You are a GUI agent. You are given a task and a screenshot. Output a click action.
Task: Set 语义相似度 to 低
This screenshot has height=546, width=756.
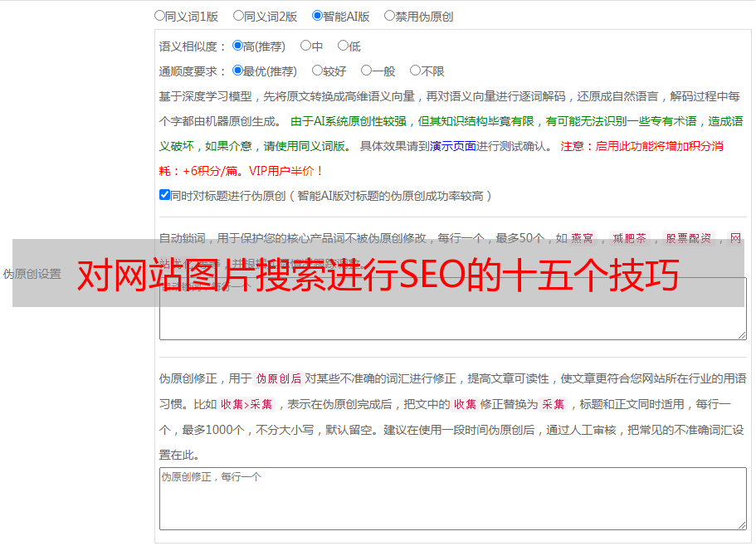coord(344,46)
